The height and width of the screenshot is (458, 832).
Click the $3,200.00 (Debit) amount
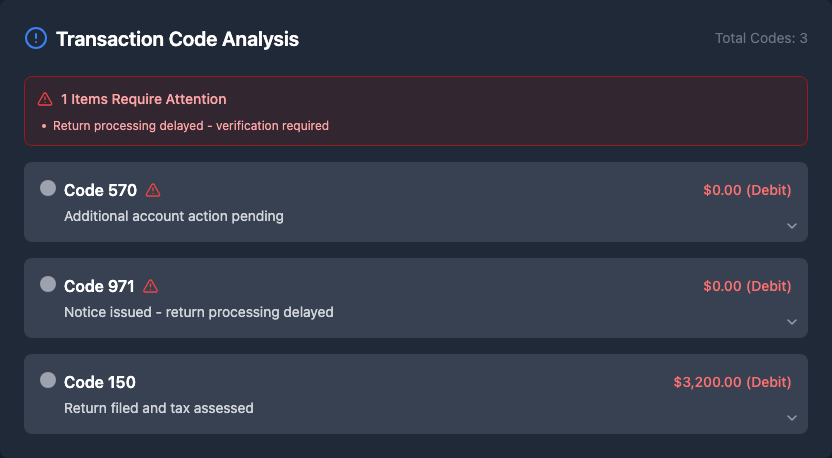(x=732, y=382)
